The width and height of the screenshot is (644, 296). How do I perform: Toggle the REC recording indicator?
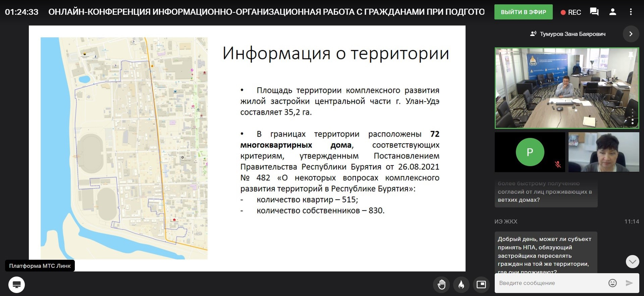tap(571, 12)
